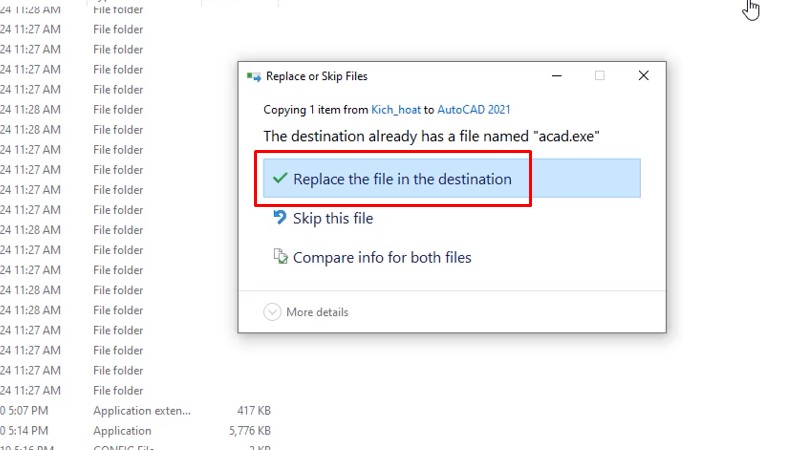Click the green checkmark replace icon
This screenshot has height=450, width=800.
pyautogui.click(x=280, y=179)
